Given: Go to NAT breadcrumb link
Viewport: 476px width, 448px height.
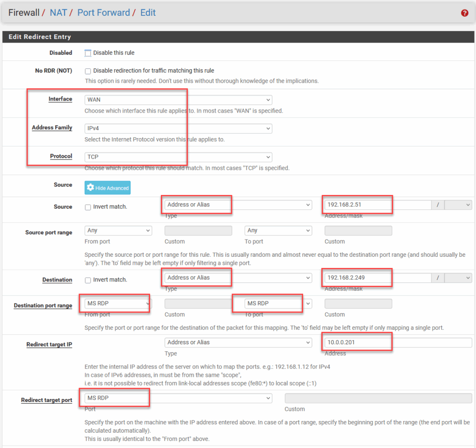Looking at the screenshot, I should [59, 13].
